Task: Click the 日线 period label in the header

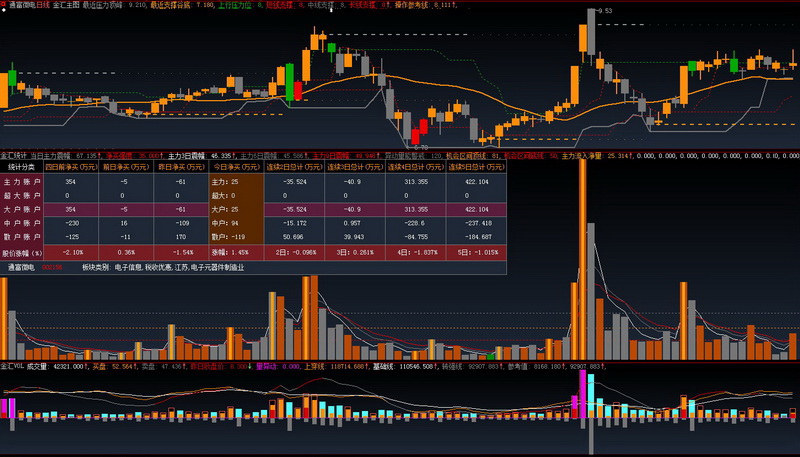Action: tap(43, 5)
